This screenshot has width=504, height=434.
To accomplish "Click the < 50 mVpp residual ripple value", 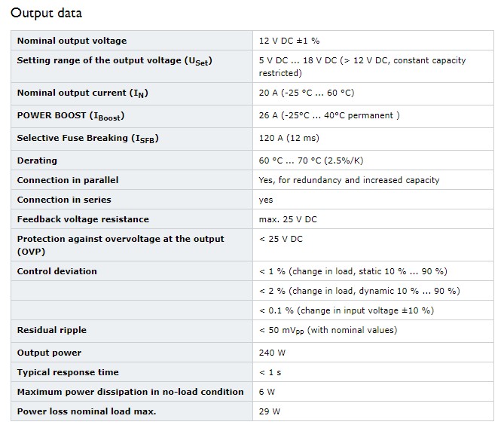I will [328, 331].
